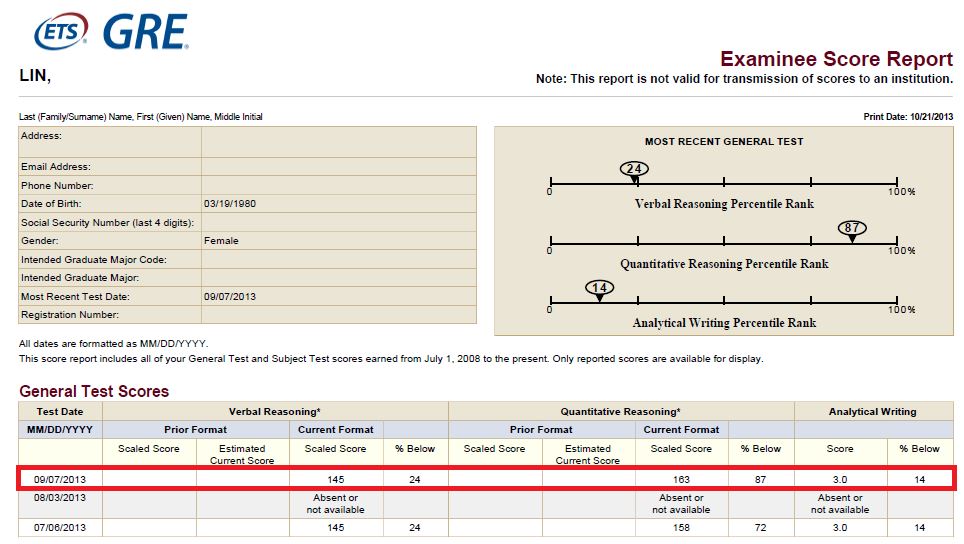964x544 pixels.
Task: Click the score report includes General Test sentence
Action: pyautogui.click(x=391, y=358)
